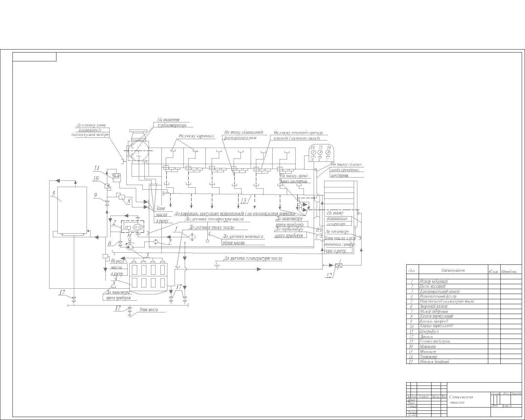Click the intake filter symbol numbered 1
This screenshot has height=420, width=525.
(x=192, y=237)
